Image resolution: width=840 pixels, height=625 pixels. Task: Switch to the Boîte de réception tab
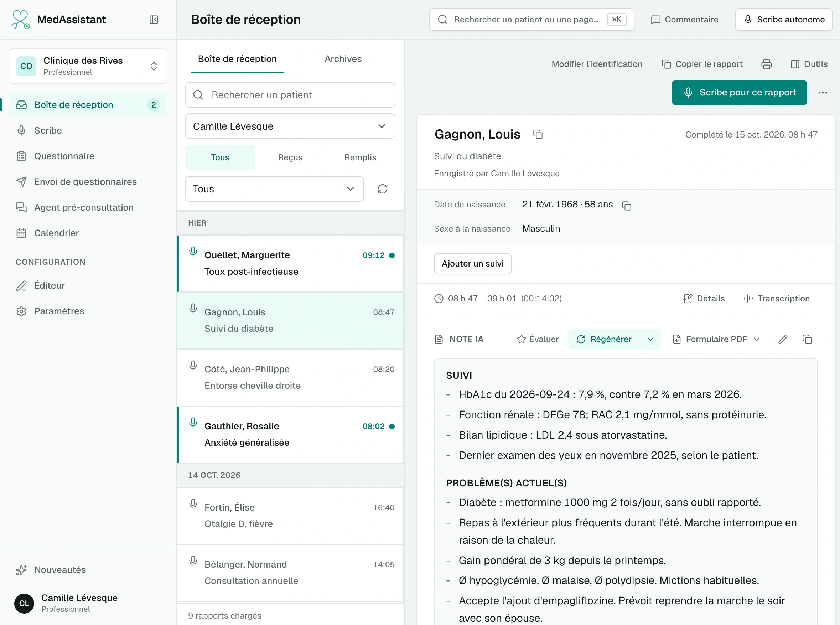point(238,59)
